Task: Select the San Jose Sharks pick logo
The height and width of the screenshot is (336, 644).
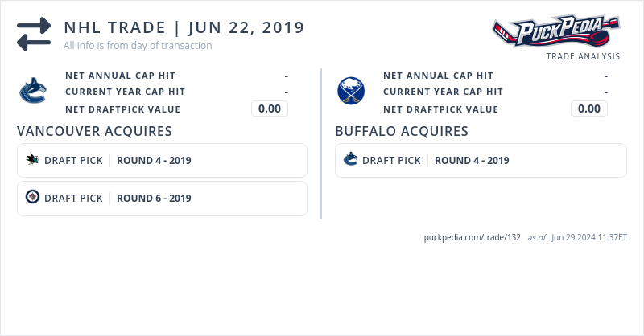Action: click(32, 160)
